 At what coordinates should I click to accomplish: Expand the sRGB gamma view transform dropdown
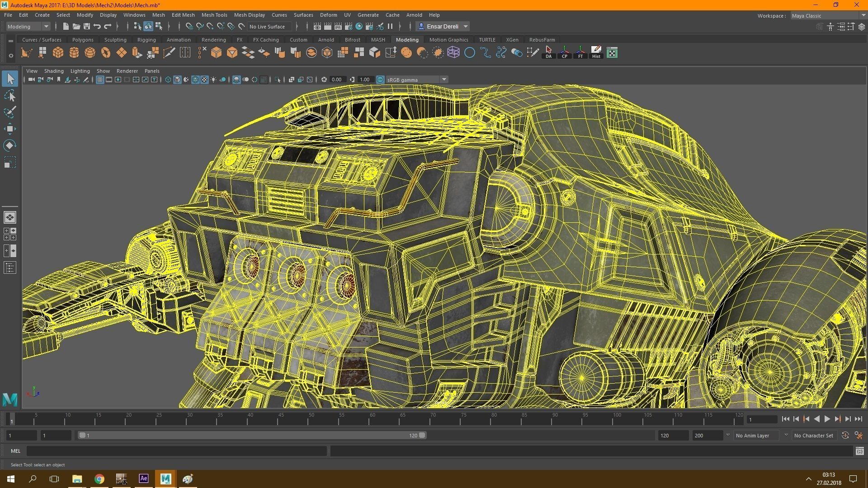444,80
